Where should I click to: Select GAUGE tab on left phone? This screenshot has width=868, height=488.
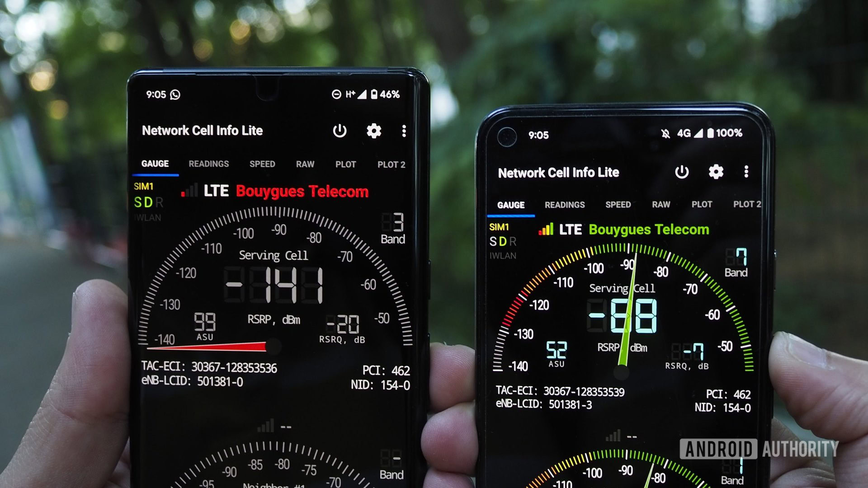154,164
